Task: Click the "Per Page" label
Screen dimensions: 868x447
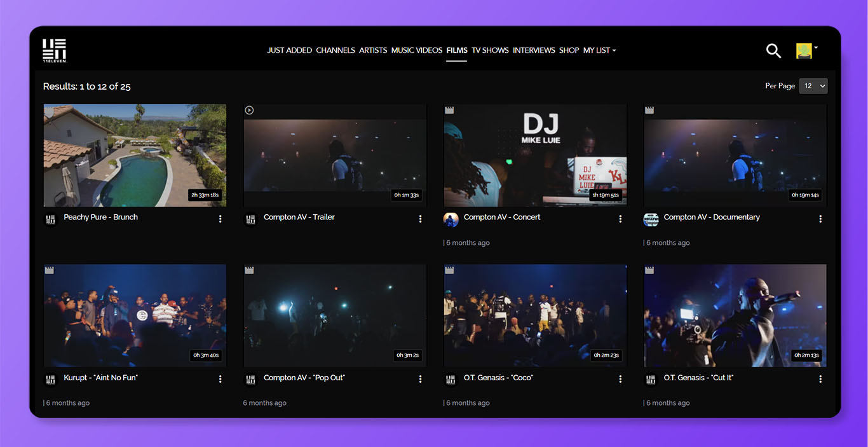Action: coord(780,86)
